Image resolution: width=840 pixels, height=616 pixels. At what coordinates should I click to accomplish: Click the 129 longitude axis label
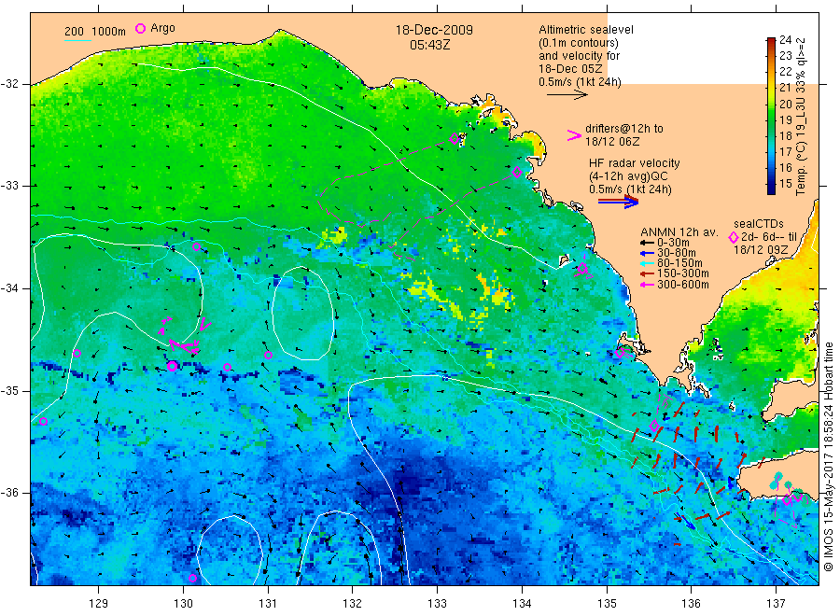[x=99, y=604]
